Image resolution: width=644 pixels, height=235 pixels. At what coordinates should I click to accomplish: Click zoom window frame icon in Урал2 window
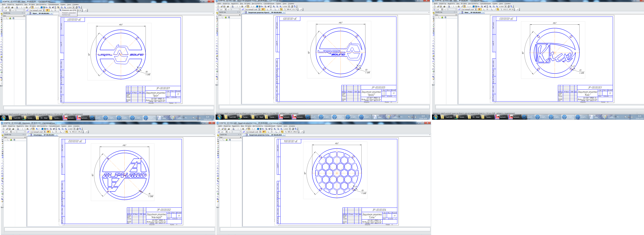click(277, 6)
